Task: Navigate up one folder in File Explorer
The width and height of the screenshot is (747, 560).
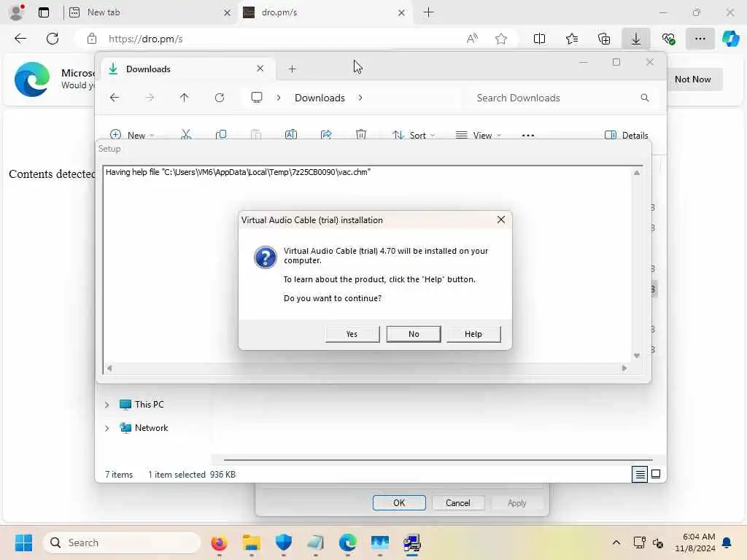Action: click(x=185, y=98)
